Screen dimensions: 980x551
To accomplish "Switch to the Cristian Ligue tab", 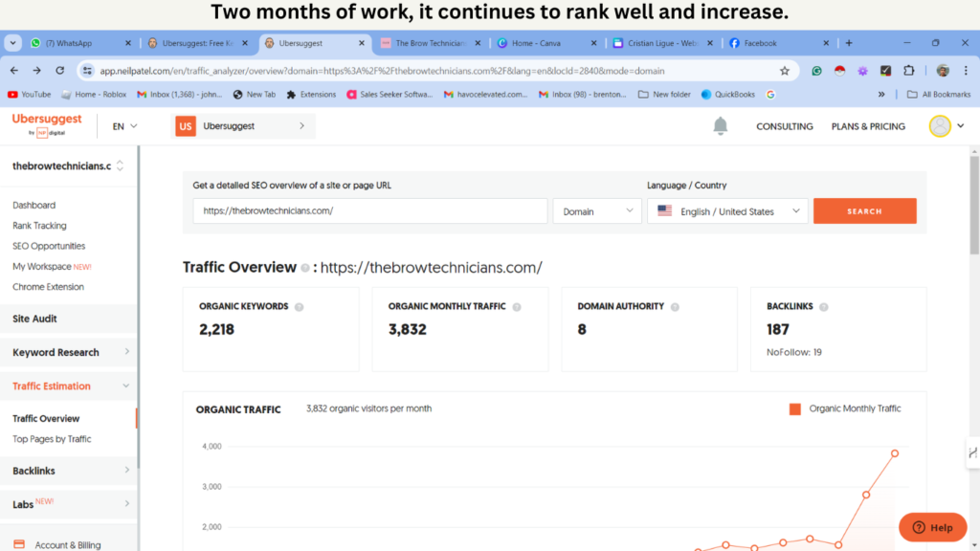I will (662, 43).
